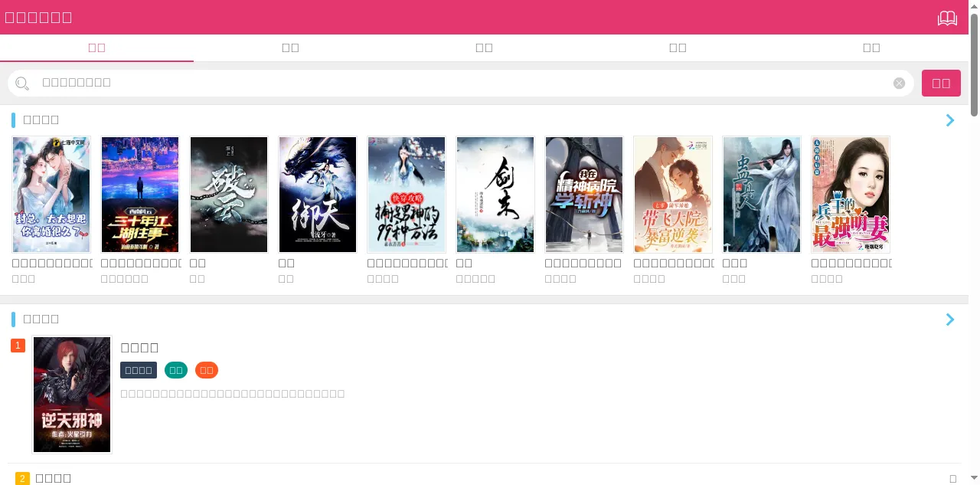Open the 逆天邪神 cover in the ranking list
This screenshot has width=980, height=485.
pyautogui.click(x=72, y=395)
